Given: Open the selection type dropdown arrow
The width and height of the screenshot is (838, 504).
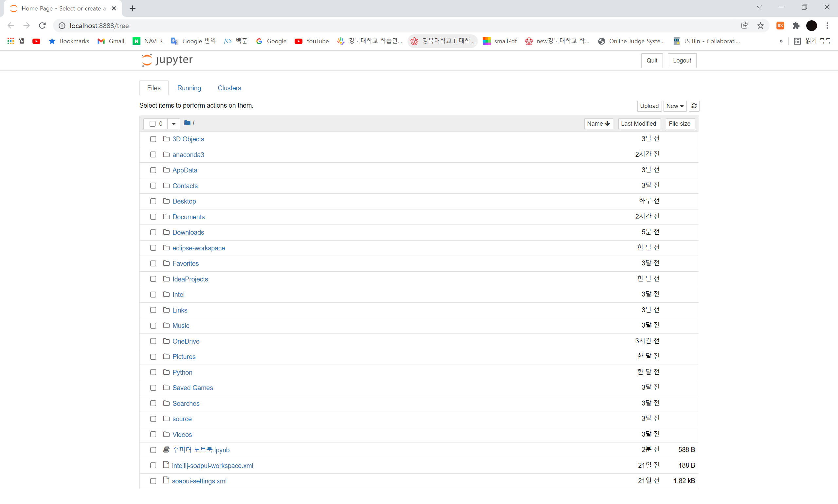Looking at the screenshot, I should [x=173, y=124].
